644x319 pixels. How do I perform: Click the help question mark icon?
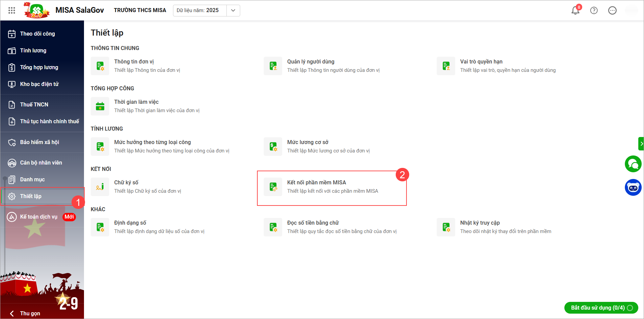tap(594, 10)
